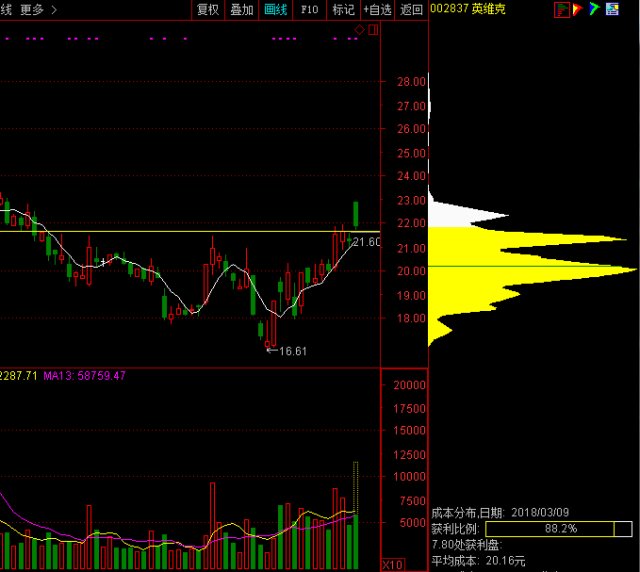The height and width of the screenshot is (572, 640).
Task: Expand the 更多 menu
Action: (x=38, y=9)
